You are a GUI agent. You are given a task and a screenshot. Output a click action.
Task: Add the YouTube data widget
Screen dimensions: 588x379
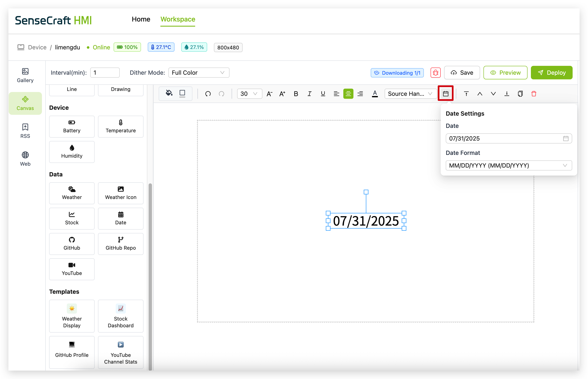[72, 269]
